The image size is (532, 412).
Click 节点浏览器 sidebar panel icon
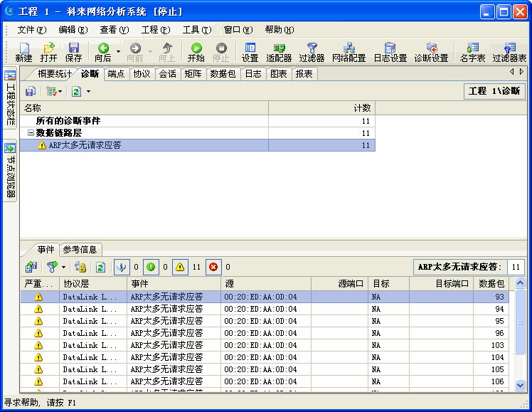point(10,148)
